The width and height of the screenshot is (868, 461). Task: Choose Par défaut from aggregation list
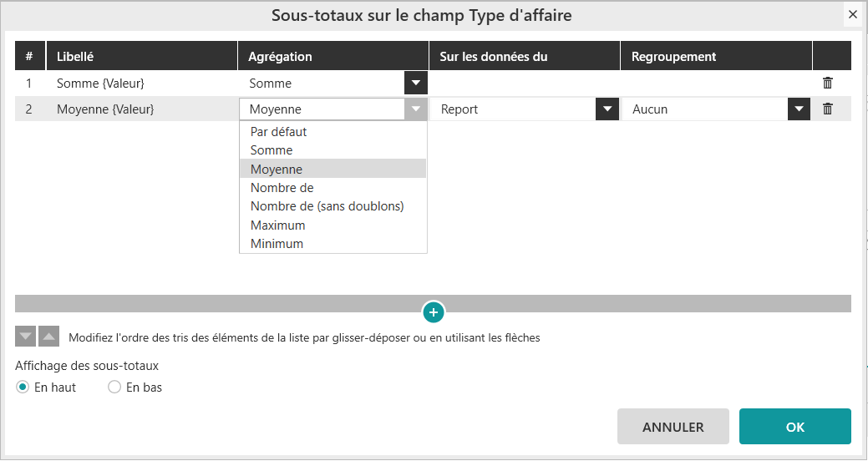click(279, 132)
